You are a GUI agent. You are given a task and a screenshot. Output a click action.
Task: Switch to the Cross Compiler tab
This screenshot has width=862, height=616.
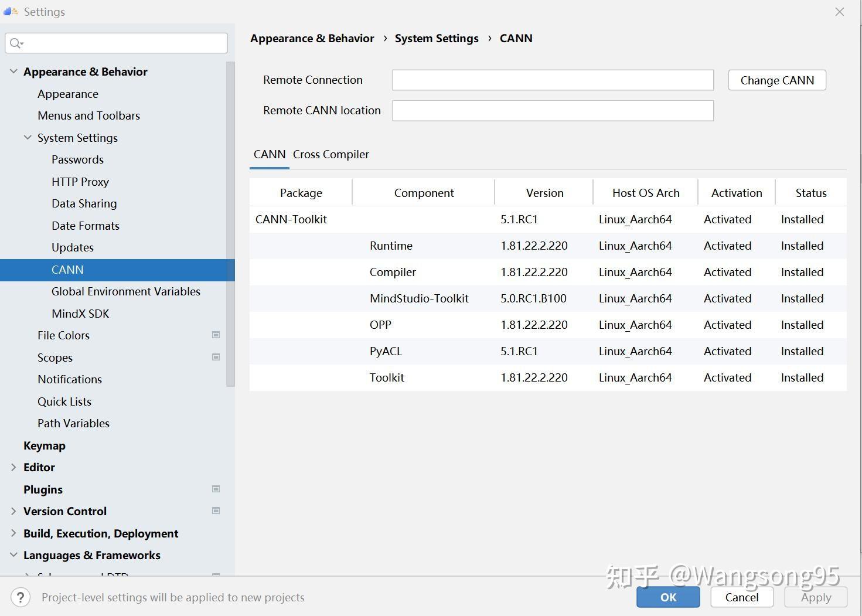(331, 154)
